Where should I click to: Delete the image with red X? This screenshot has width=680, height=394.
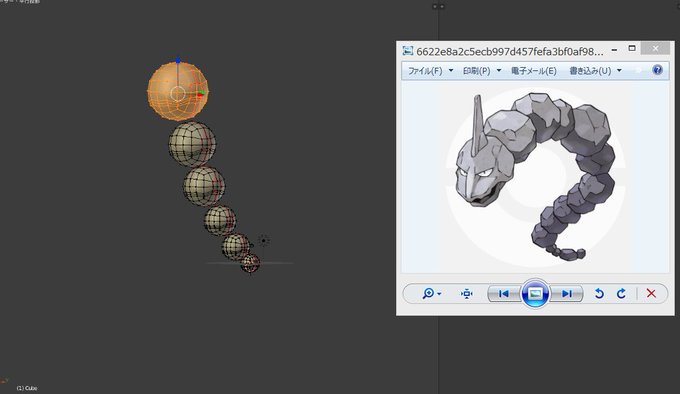click(651, 293)
